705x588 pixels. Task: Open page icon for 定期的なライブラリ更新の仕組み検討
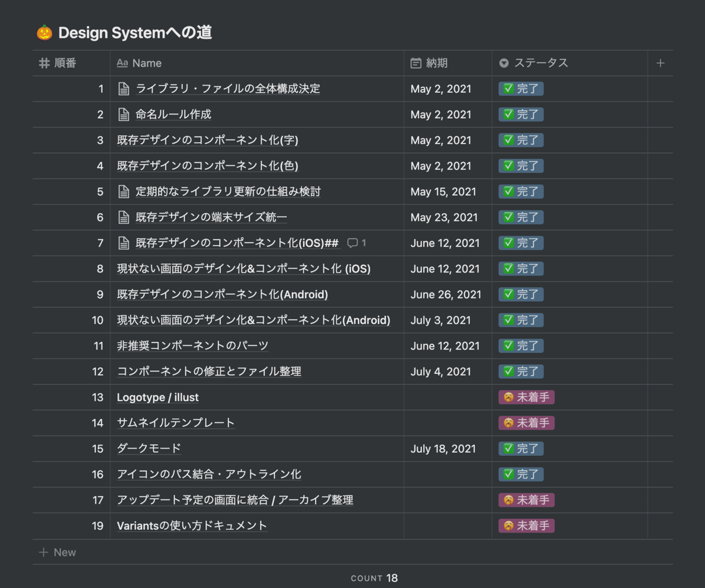(123, 191)
